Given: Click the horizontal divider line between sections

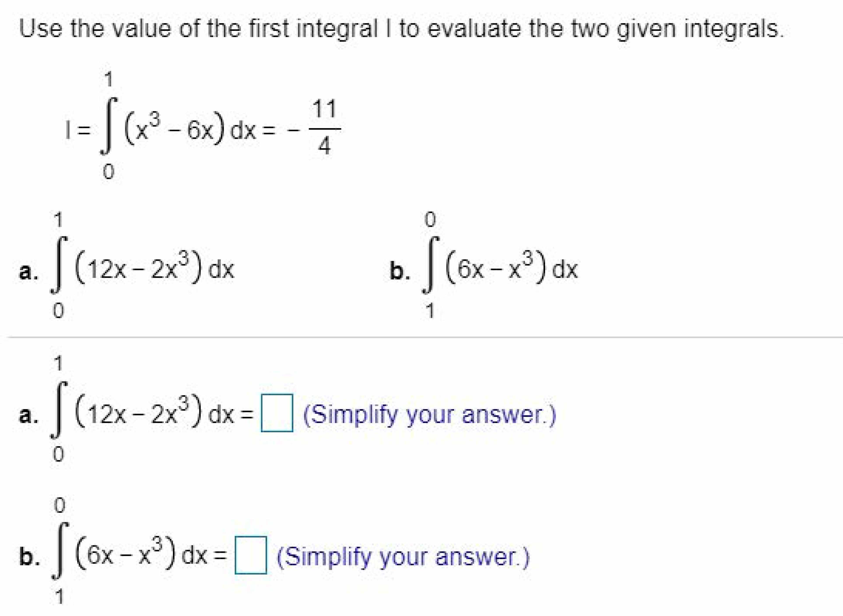Looking at the screenshot, I should click(421, 337).
